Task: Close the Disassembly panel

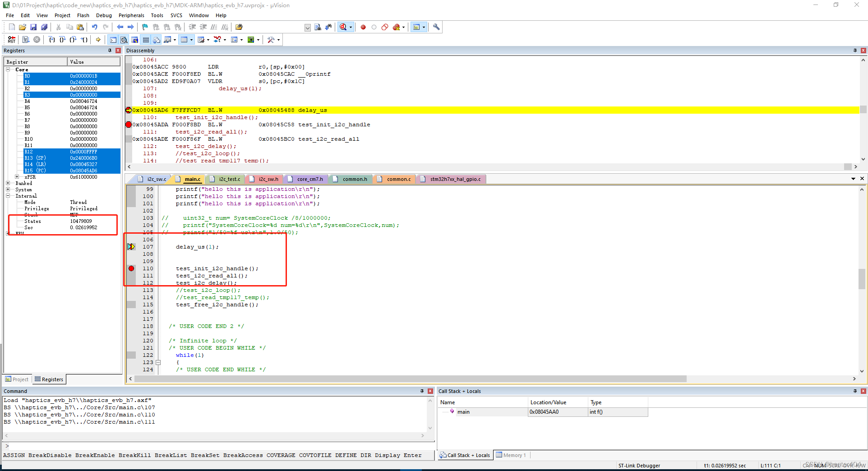Action: pos(863,51)
